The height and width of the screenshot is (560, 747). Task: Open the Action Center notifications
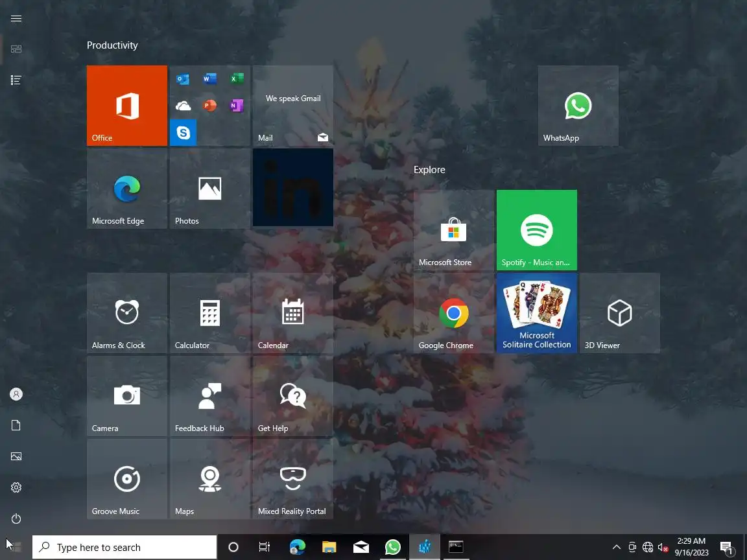[727, 548]
